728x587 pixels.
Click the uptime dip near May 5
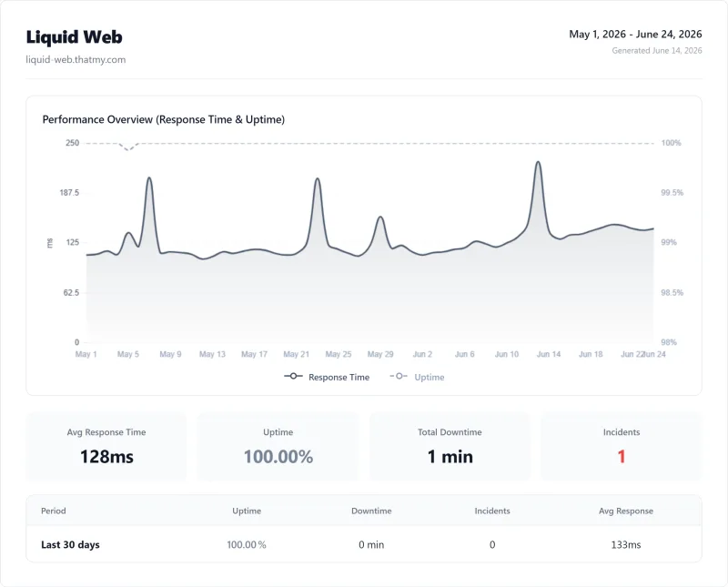point(128,149)
